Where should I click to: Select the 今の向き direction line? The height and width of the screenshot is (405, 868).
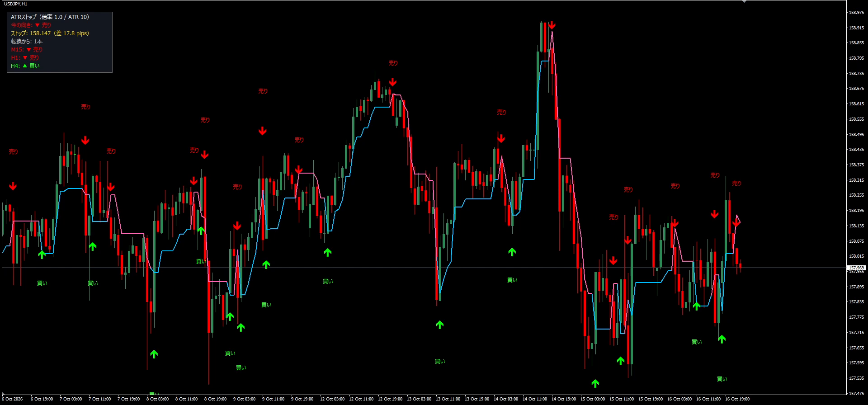point(31,25)
